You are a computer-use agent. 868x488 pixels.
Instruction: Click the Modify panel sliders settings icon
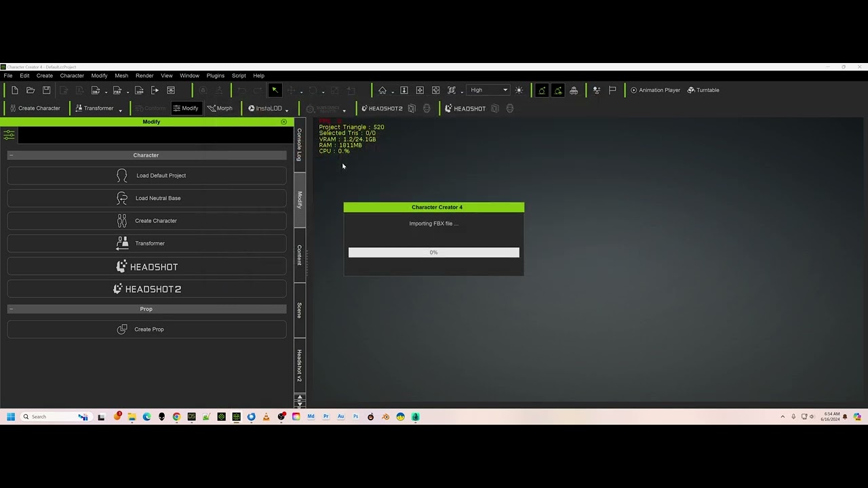[x=9, y=136]
